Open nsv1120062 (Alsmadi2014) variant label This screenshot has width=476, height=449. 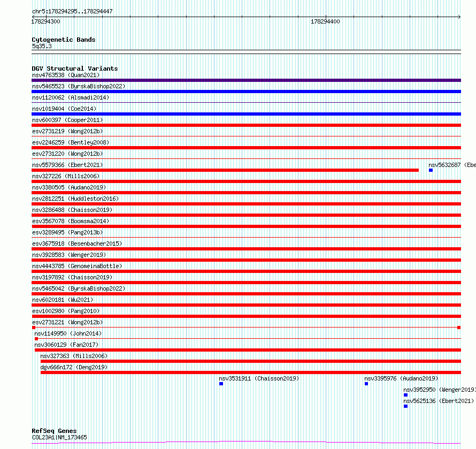pyautogui.click(x=71, y=97)
